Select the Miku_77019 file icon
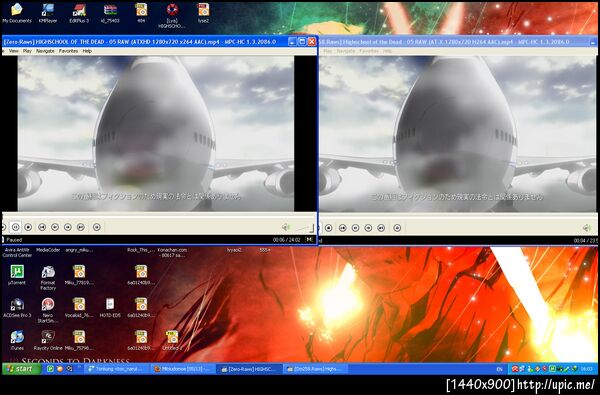 pos(79,275)
